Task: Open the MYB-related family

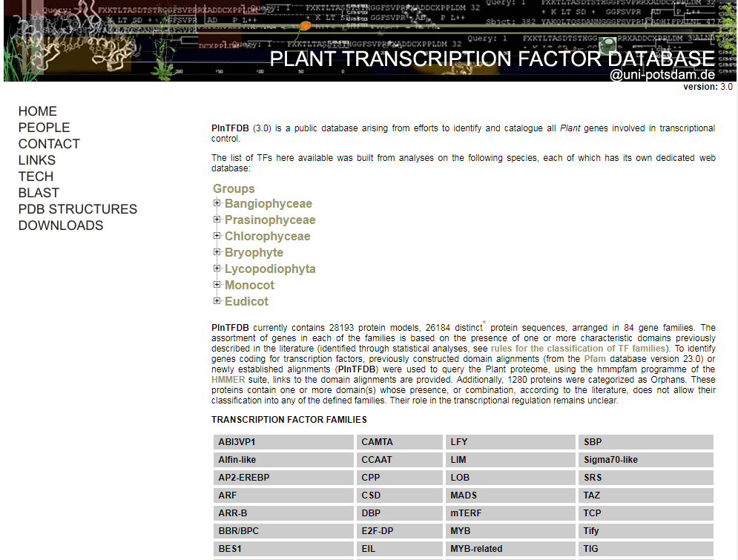Action: click(x=510, y=549)
